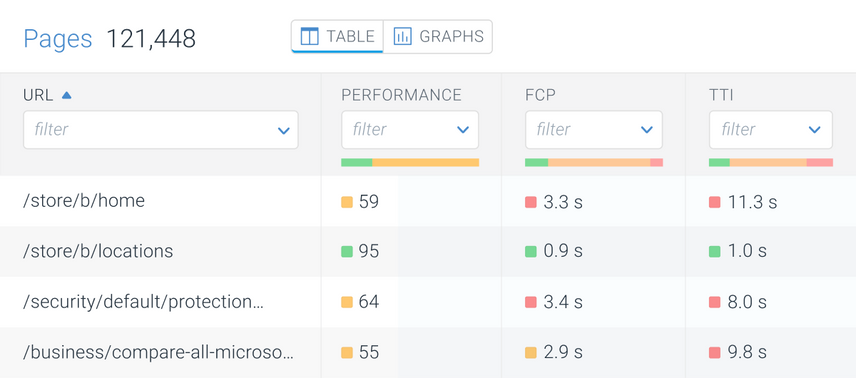Click red indicator beside TTI 11.3 s
Screen dimensions: 856x378
[x=715, y=202]
